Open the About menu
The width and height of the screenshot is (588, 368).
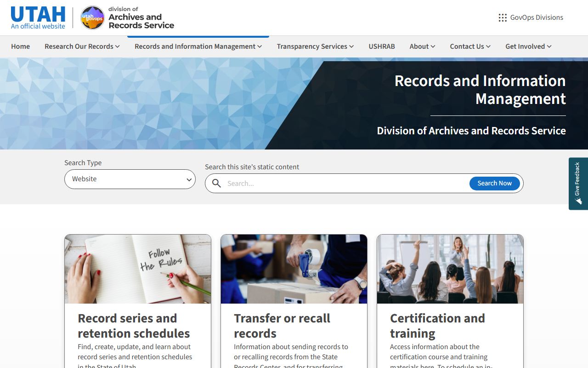[422, 46]
